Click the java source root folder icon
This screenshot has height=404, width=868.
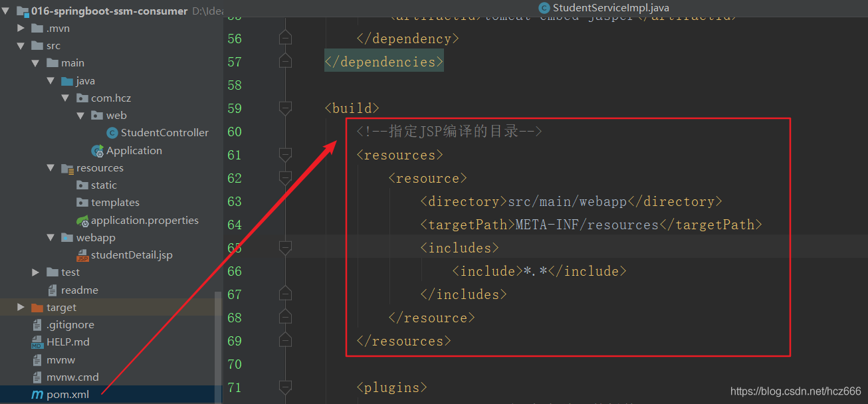(x=66, y=81)
